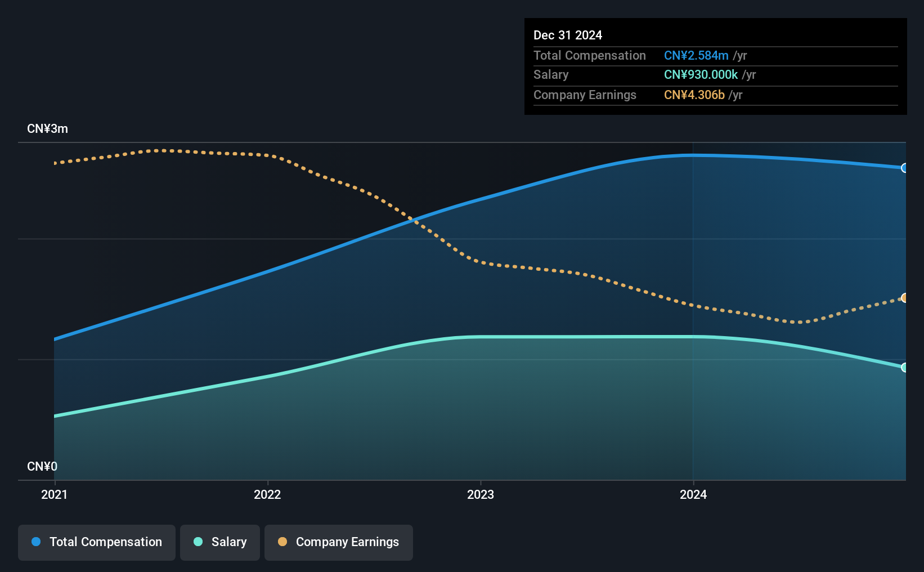
Task: Toggle the Company Earnings legend button
Action: (339, 542)
